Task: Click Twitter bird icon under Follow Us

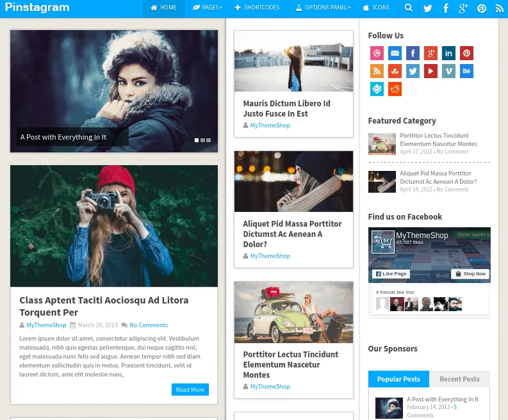Action: point(413,71)
